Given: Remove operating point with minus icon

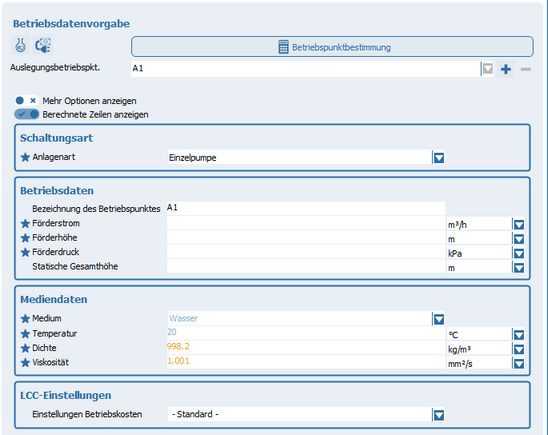Looking at the screenshot, I should 526,69.
